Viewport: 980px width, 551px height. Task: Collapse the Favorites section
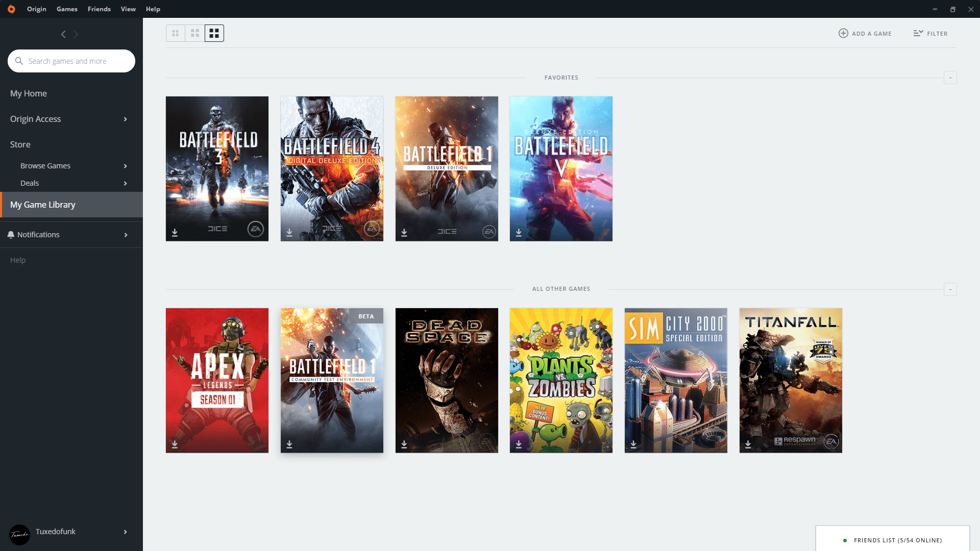coord(950,78)
